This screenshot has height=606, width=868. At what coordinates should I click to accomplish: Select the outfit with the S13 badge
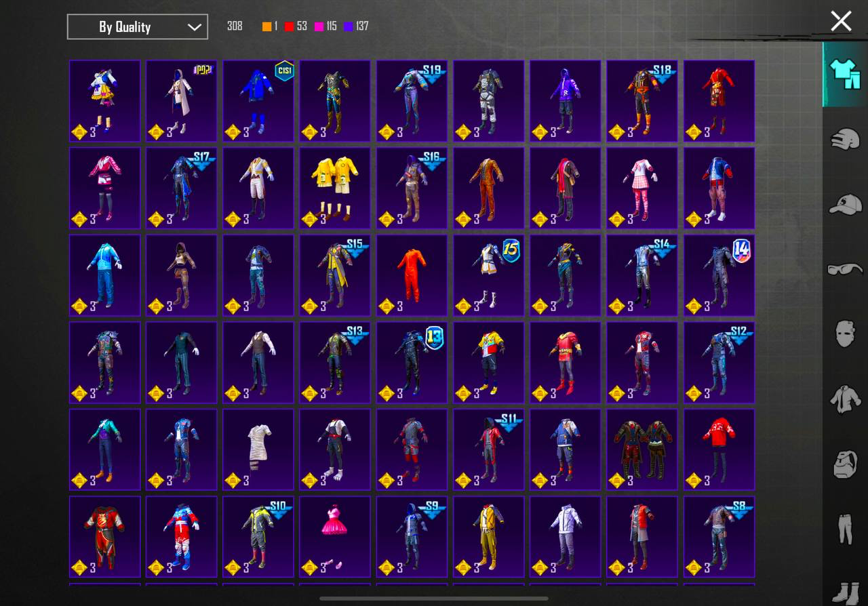click(x=335, y=363)
